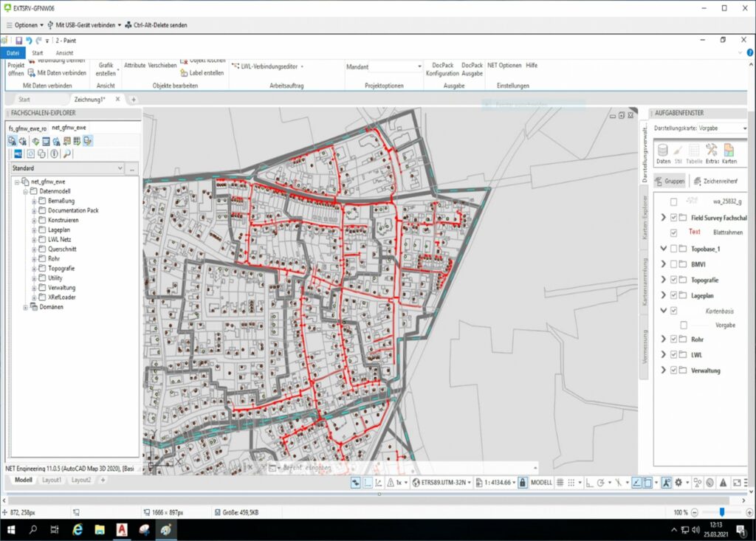Click the LWL-Verbindungseditor button
Screen dimensions: 756x541
click(x=267, y=66)
